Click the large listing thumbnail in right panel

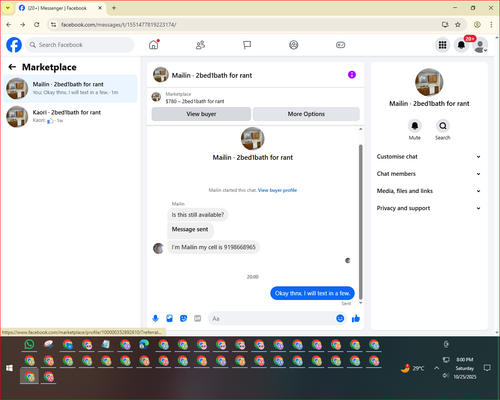click(429, 82)
